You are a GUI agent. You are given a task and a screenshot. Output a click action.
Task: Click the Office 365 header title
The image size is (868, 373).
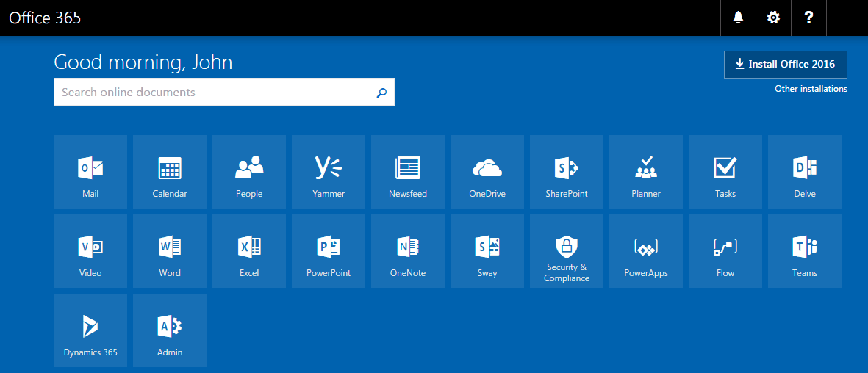46,18
